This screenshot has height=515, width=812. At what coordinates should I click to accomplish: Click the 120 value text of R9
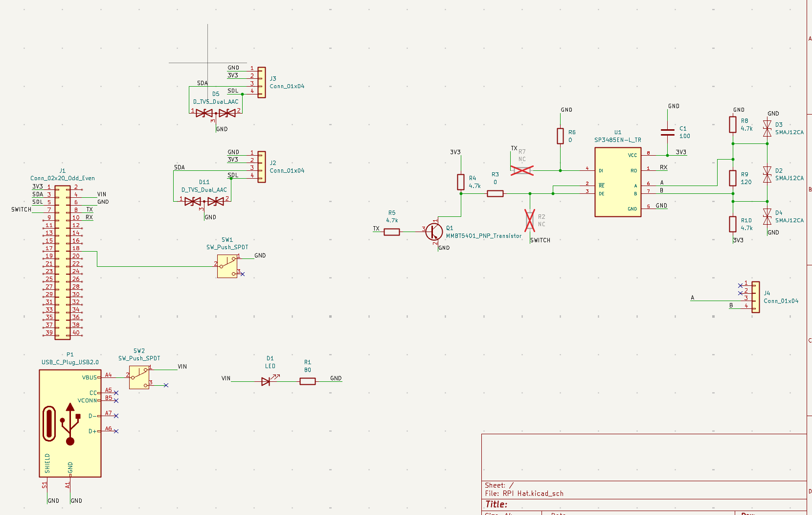pyautogui.click(x=746, y=182)
